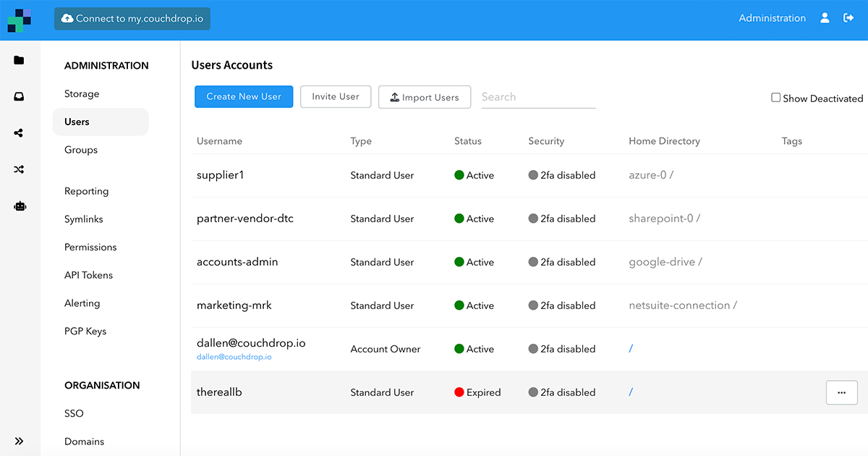This screenshot has height=456, width=868.
Task: Enable Show Deactivated users
Action: [x=775, y=97]
